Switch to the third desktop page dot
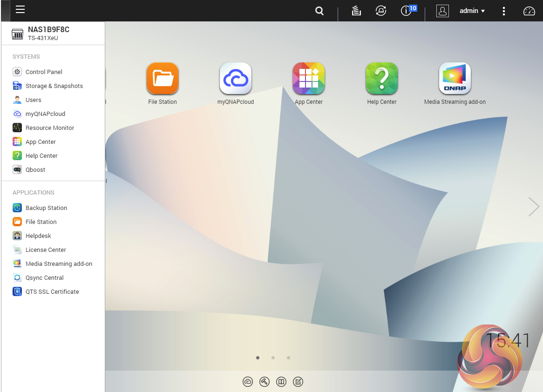The height and width of the screenshot is (392, 543). pyautogui.click(x=288, y=358)
